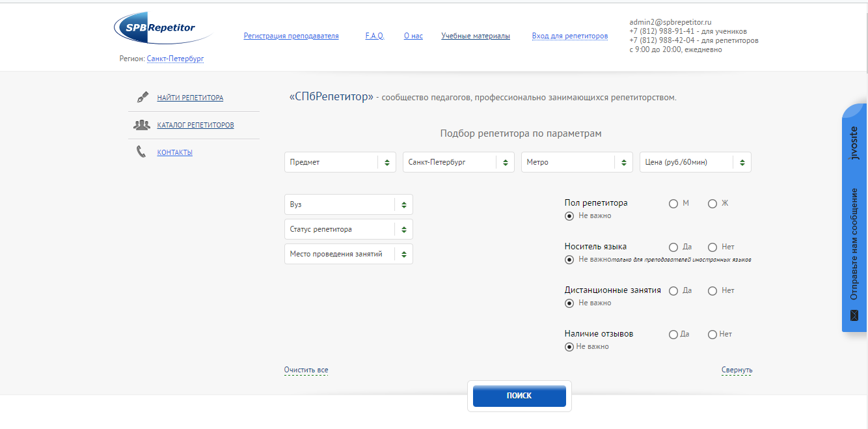This screenshot has width=868, height=429.
Task: Open the Статус репетитора dropdown
Action: click(x=349, y=229)
